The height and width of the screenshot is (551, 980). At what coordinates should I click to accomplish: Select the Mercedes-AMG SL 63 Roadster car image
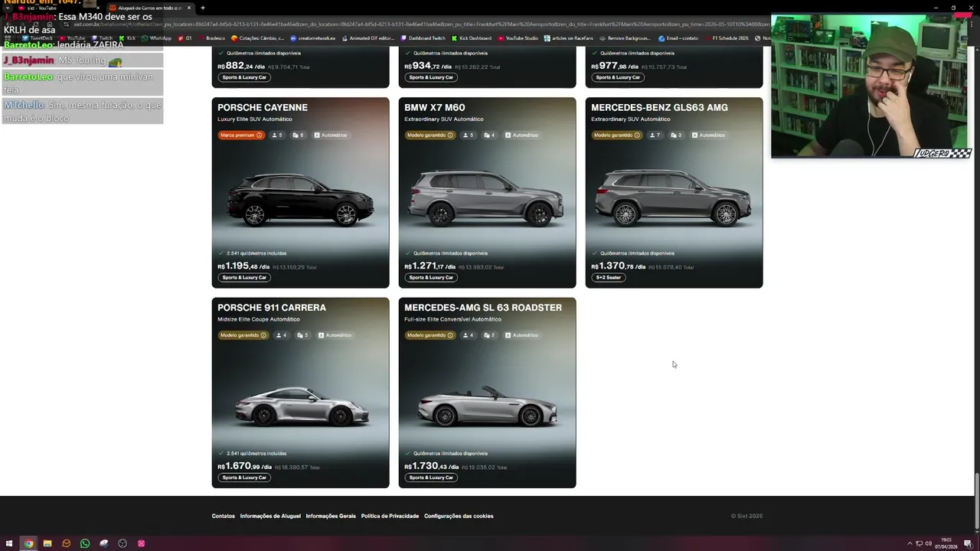(487, 406)
